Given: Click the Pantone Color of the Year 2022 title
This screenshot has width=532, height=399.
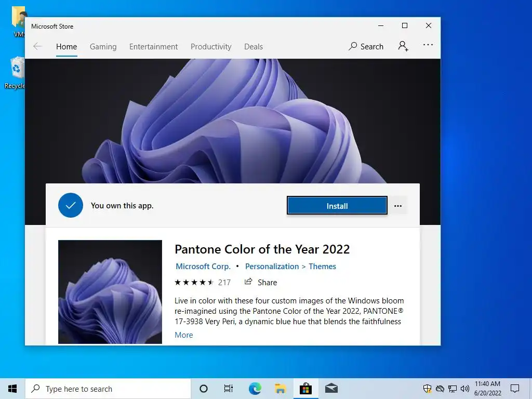Looking at the screenshot, I should coord(262,249).
